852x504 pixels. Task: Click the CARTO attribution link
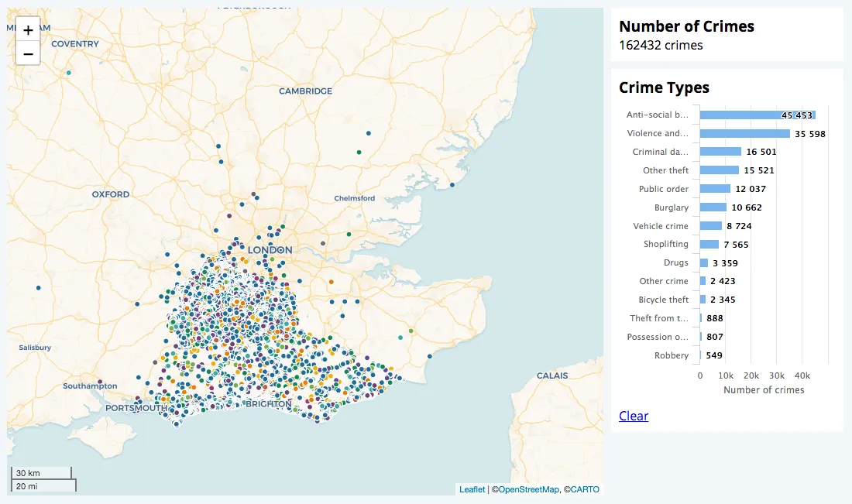(585, 489)
